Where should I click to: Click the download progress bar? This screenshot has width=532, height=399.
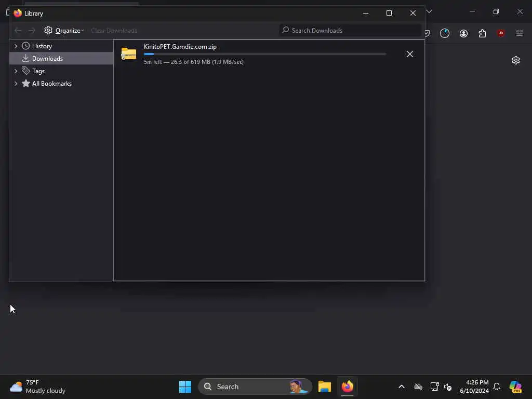coord(265,54)
